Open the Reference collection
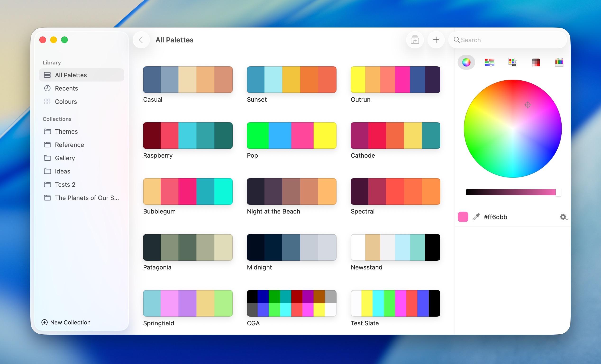This screenshot has height=364, width=601. 82,145
